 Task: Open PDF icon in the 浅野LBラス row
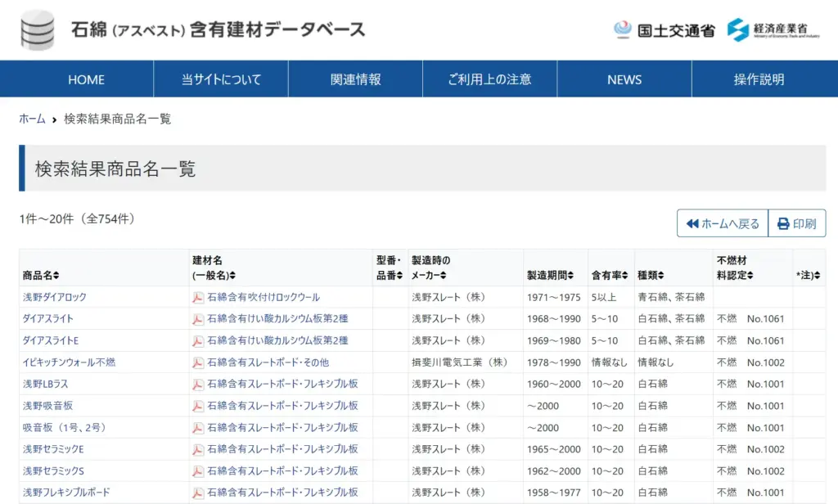198,384
